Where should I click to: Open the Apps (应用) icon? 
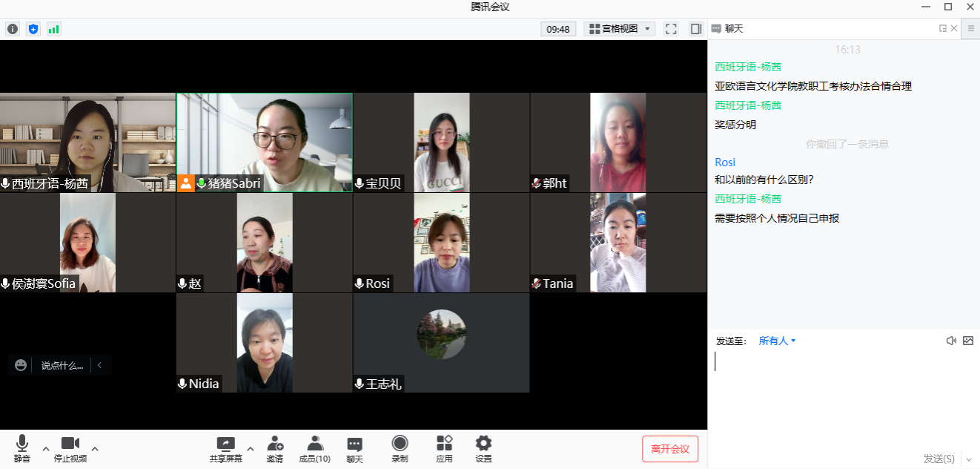coord(444,449)
